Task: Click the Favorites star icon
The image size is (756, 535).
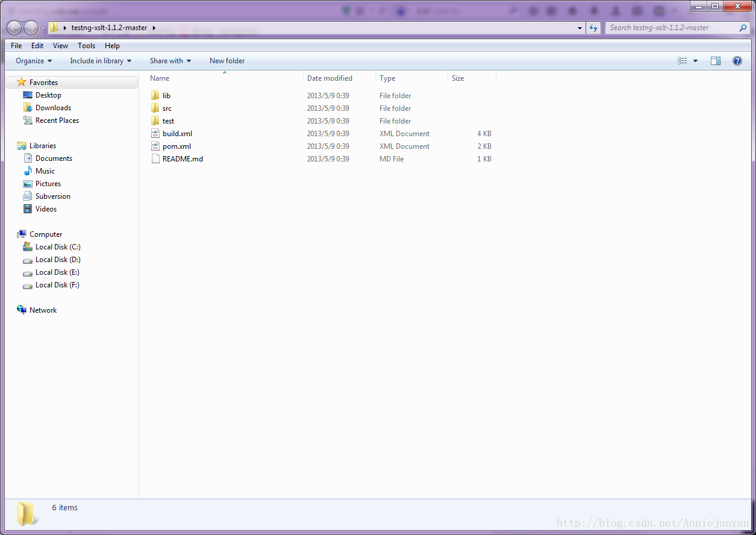Action: [22, 82]
